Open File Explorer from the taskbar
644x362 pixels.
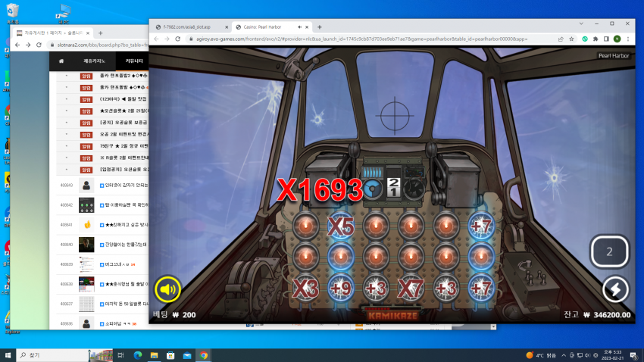click(x=154, y=355)
